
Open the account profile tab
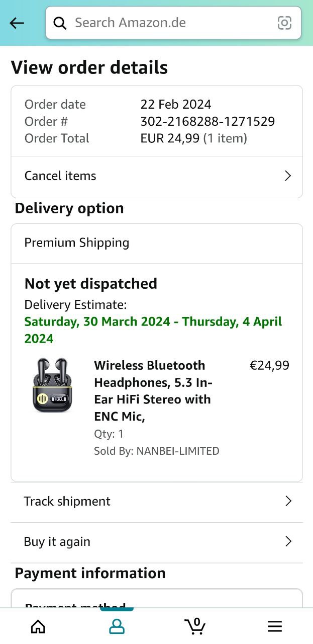coord(117,626)
